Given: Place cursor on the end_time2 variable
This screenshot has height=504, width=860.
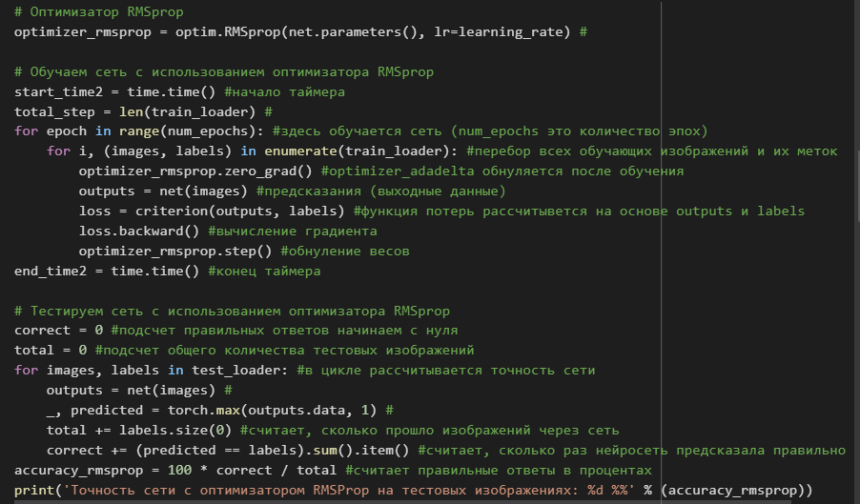Looking at the screenshot, I should click(51, 272).
